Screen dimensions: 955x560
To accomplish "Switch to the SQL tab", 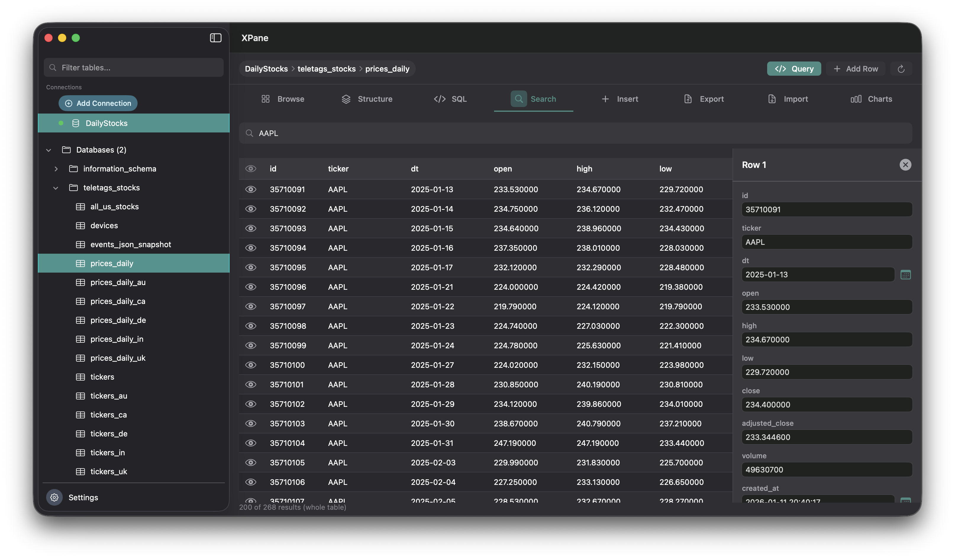I will [x=450, y=99].
